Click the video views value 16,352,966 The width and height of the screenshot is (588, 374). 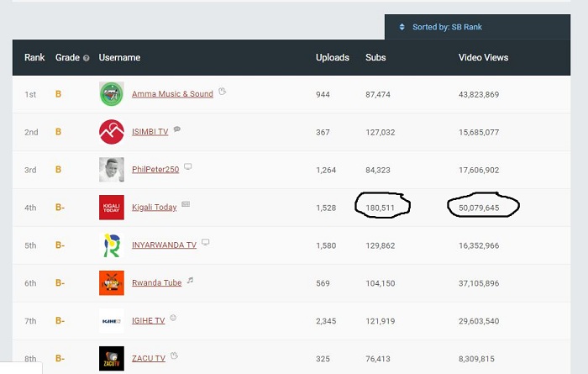[479, 245]
